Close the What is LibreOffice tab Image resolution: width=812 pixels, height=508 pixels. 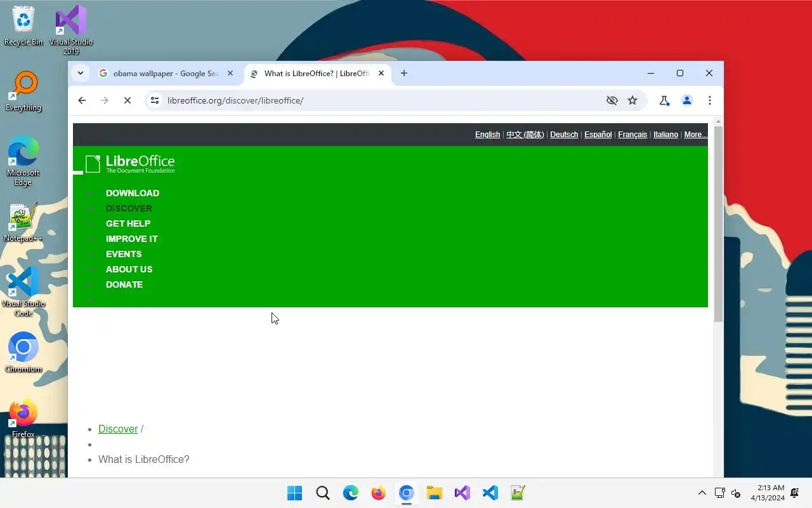(x=381, y=73)
